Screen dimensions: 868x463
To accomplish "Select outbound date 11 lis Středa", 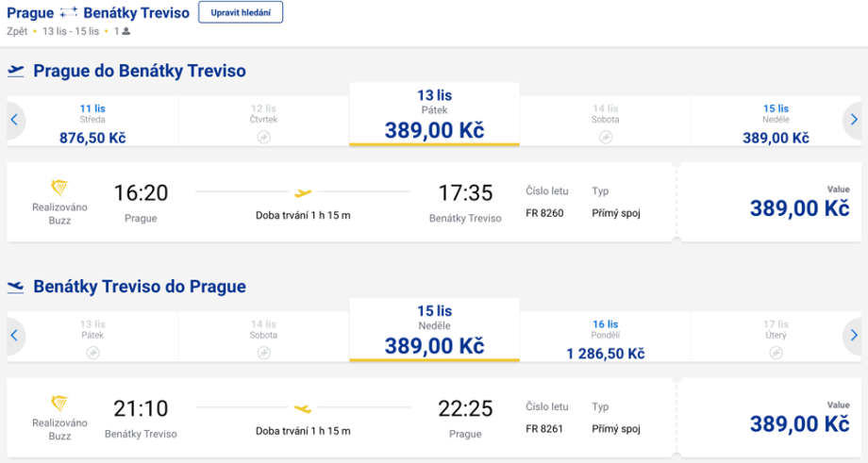I will (x=92, y=123).
